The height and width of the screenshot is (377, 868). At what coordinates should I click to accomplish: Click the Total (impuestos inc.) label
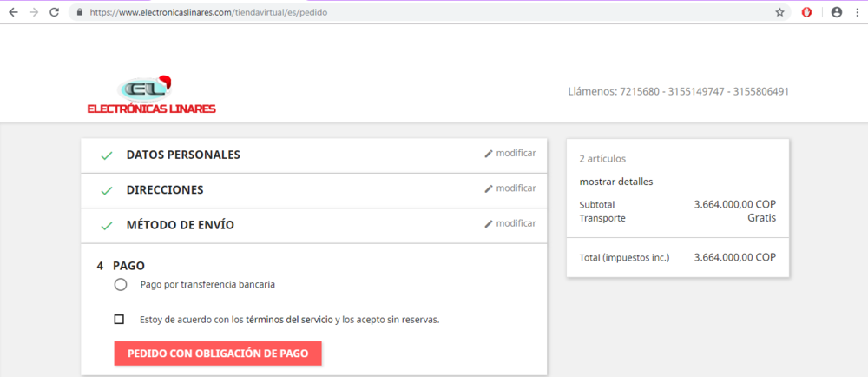click(x=624, y=257)
